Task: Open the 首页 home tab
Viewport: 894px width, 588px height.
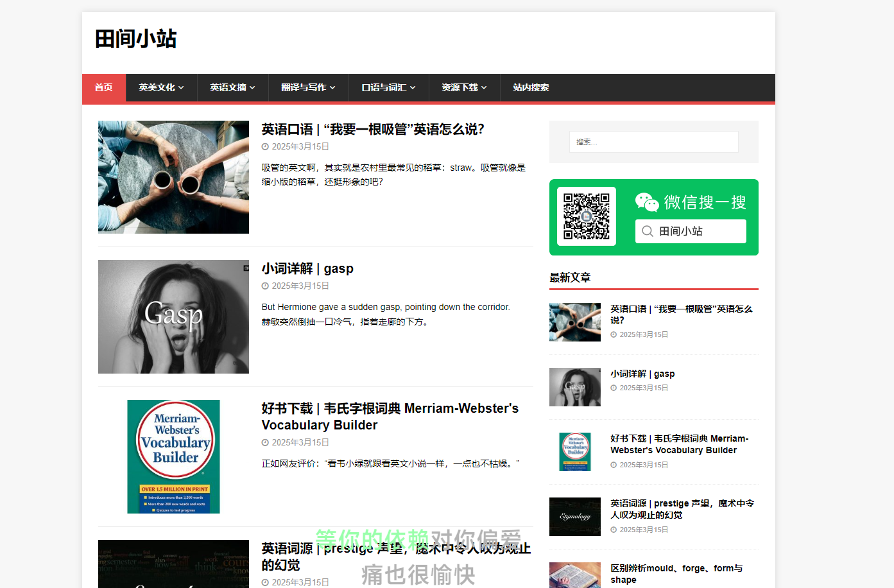Action: pos(104,88)
